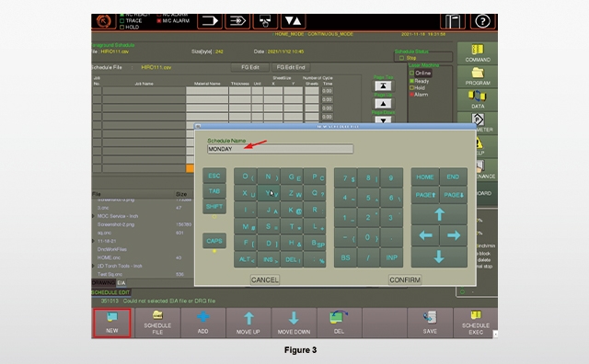Switch to the EIA tab
589x364 pixels.
pyautogui.click(x=121, y=283)
